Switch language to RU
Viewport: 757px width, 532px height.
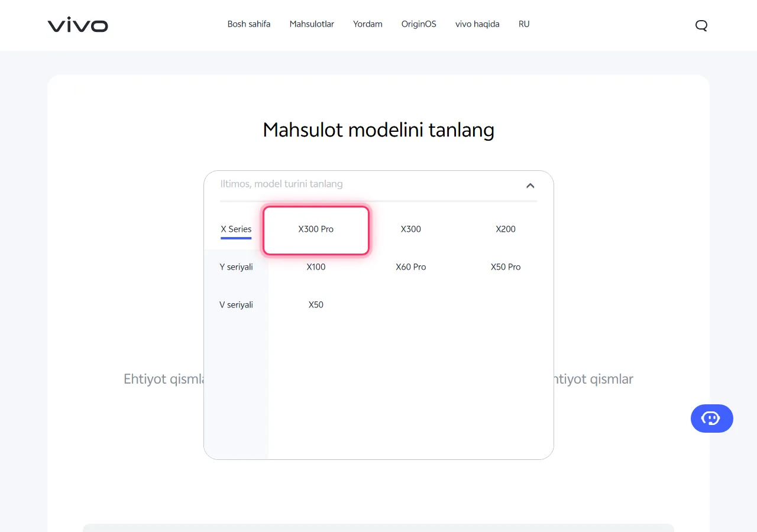tap(524, 24)
